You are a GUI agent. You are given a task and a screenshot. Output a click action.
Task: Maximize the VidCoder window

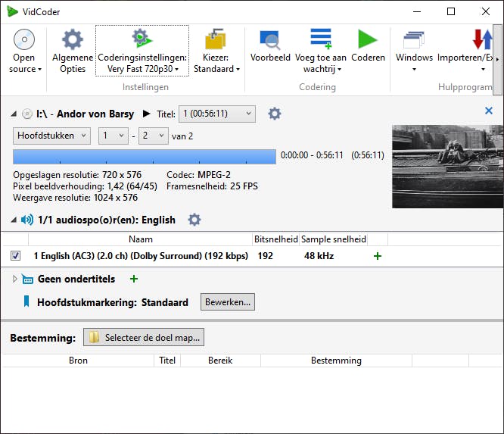coord(451,11)
